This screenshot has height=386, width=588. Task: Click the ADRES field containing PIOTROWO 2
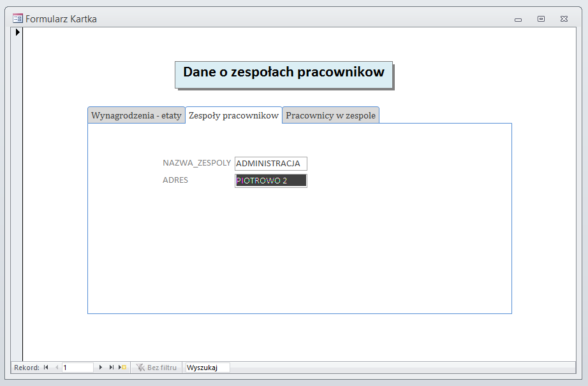pos(270,181)
